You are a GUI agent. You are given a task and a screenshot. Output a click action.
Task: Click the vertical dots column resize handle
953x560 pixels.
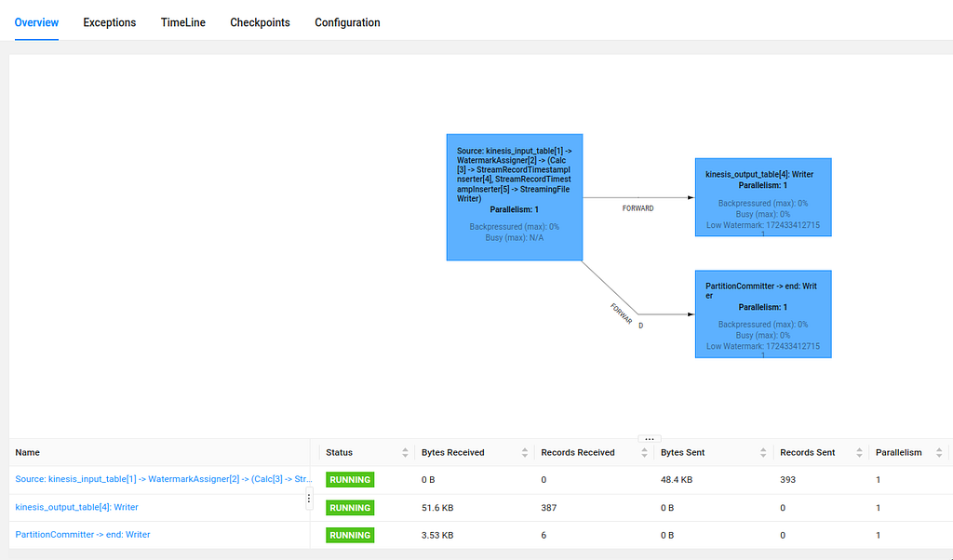[x=309, y=498]
